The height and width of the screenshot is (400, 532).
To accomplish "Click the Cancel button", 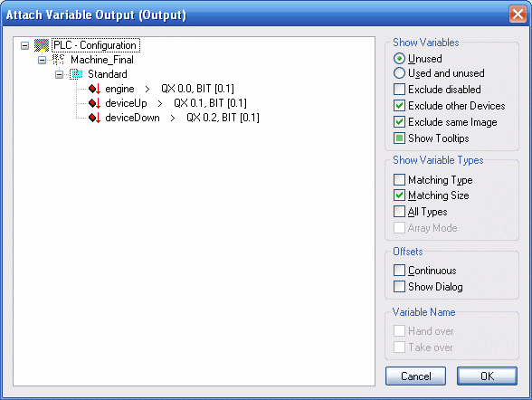I will coord(415,376).
